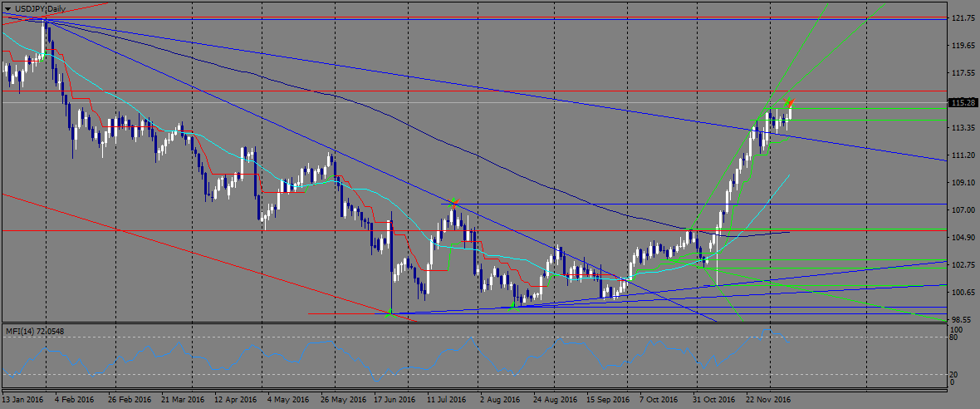Click the 17 Jun 2016 date label
Screen dimensions: 980x409
click(x=394, y=399)
